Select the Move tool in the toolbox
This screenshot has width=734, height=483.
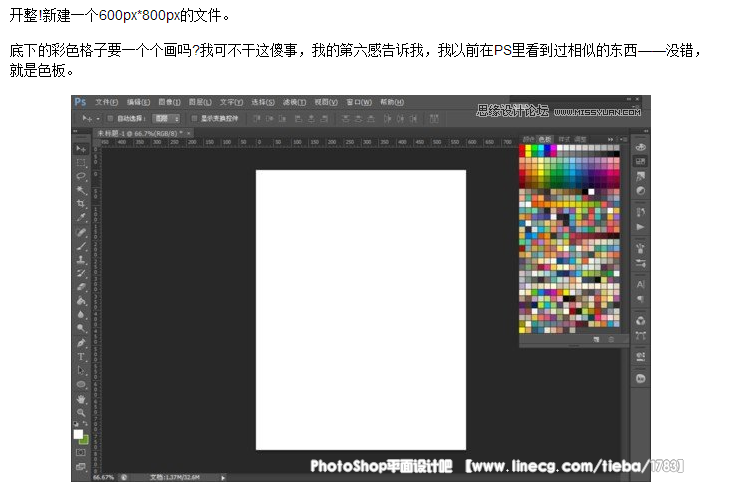(81, 149)
